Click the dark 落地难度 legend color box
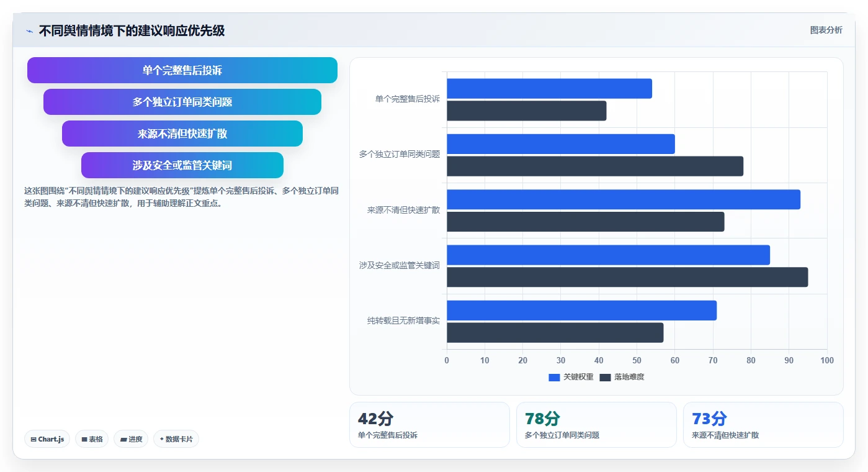868x472 pixels. tap(605, 378)
